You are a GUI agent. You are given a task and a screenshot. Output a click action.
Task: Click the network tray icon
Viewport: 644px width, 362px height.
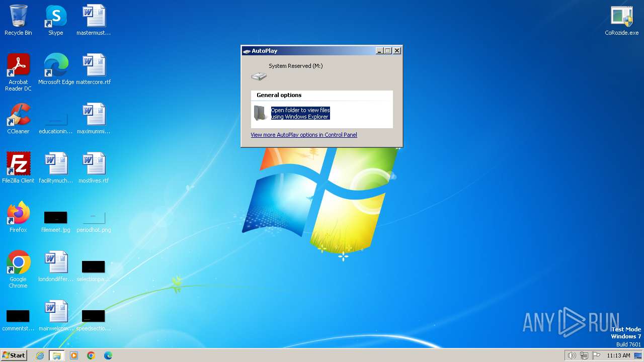584,355
